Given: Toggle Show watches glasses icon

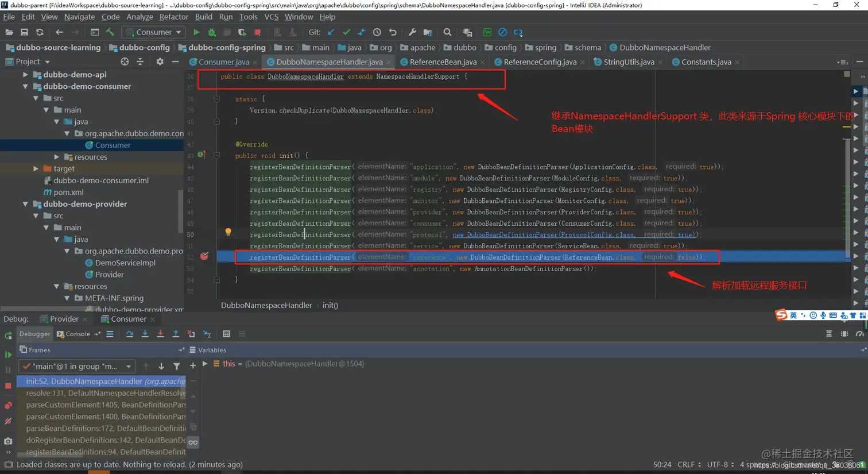Looking at the screenshot, I should [193, 442].
